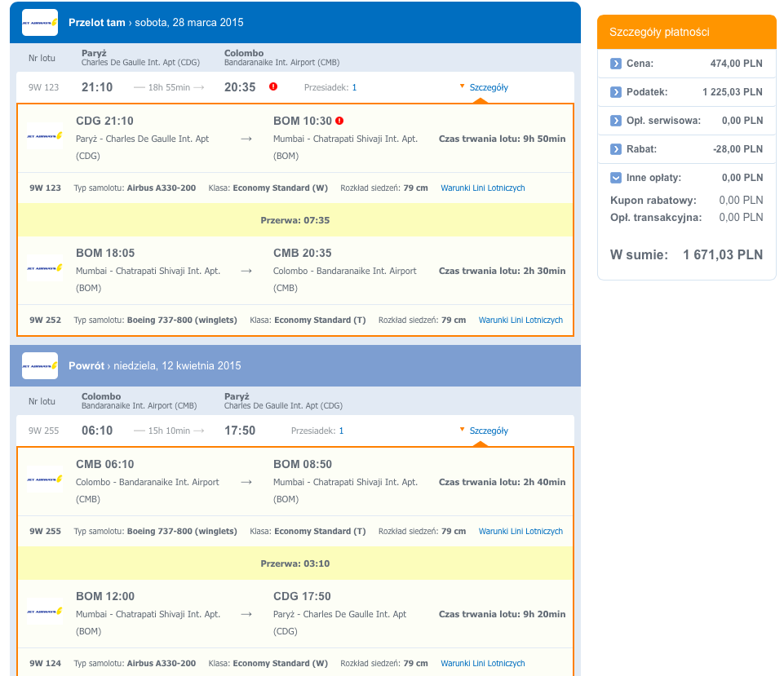
Task: Expand the Rabat discount row arrow
Action: point(616,149)
